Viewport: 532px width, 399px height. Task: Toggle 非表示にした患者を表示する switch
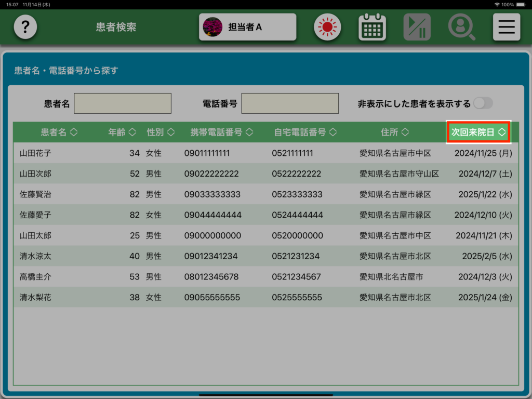point(483,103)
